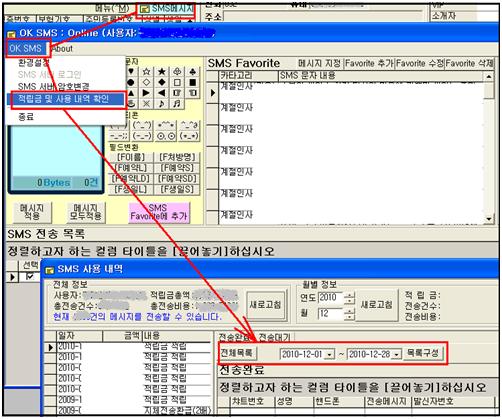This screenshot has width=502, height=419.
Task: Insert the outlined club symbol
Action: tap(177, 71)
